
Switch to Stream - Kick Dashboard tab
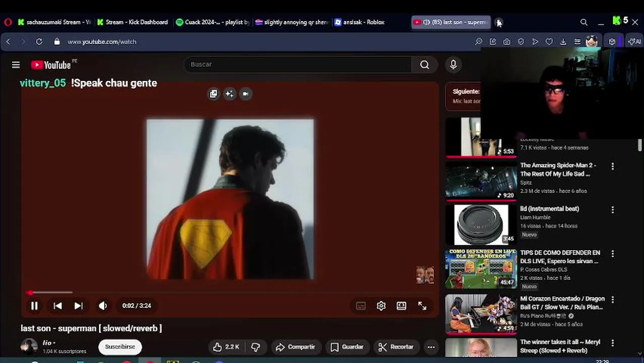tap(132, 22)
